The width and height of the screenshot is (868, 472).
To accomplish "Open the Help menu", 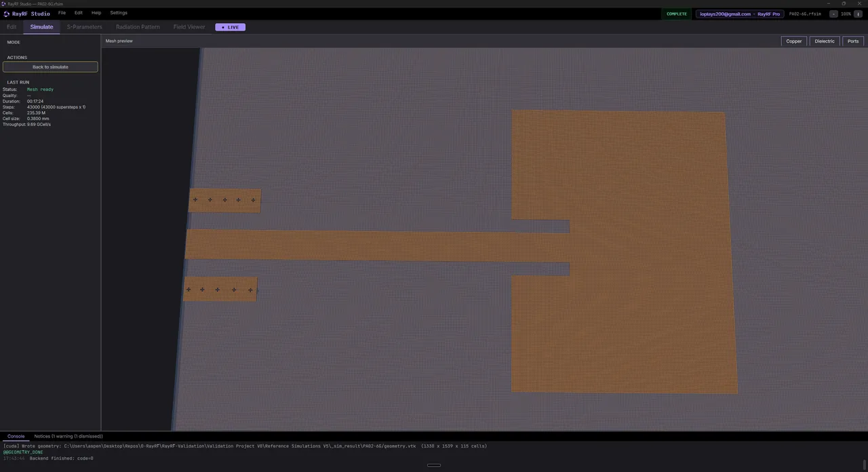I will [96, 13].
